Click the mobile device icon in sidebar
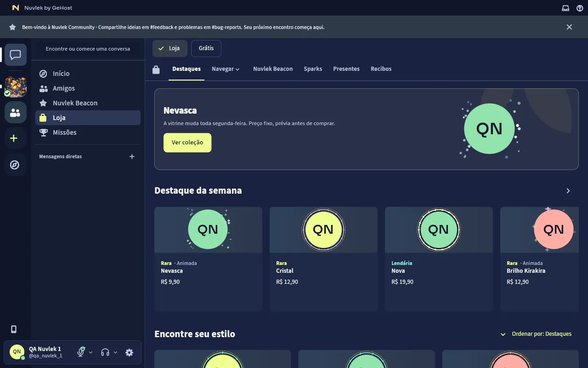This screenshot has height=368, width=588. (x=14, y=329)
